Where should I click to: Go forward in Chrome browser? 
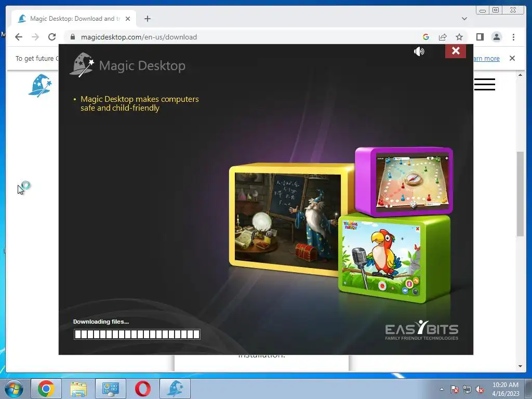coord(35,37)
